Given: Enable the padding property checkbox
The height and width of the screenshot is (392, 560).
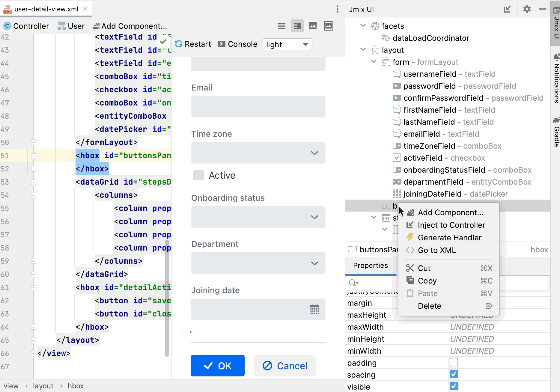Looking at the screenshot, I should (454, 362).
